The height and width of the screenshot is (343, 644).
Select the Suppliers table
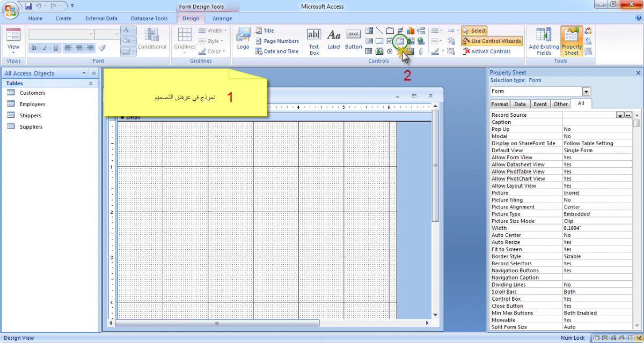(31, 126)
